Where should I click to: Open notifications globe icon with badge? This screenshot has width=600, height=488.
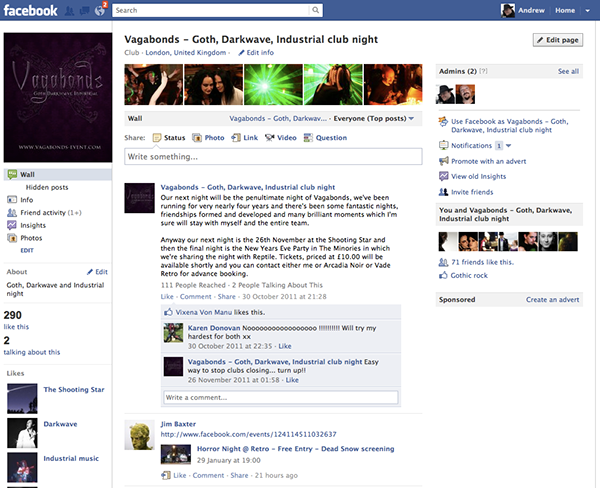coord(100,10)
